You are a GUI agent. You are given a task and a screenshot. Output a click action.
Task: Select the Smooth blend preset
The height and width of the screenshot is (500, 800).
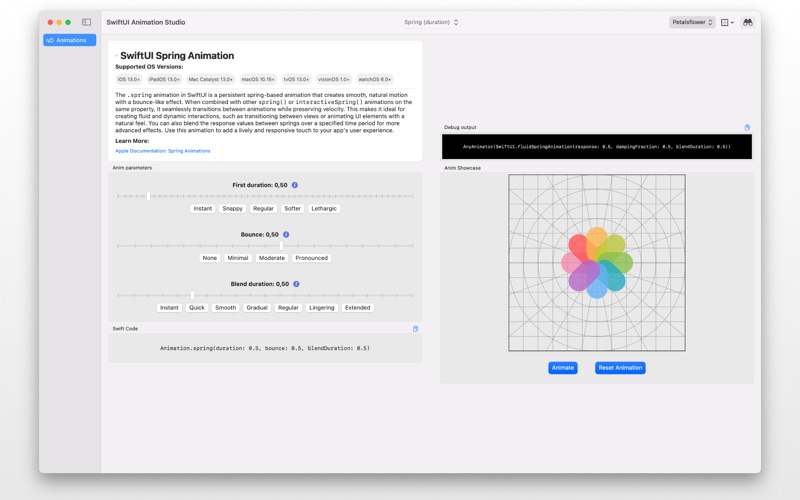[226, 308]
